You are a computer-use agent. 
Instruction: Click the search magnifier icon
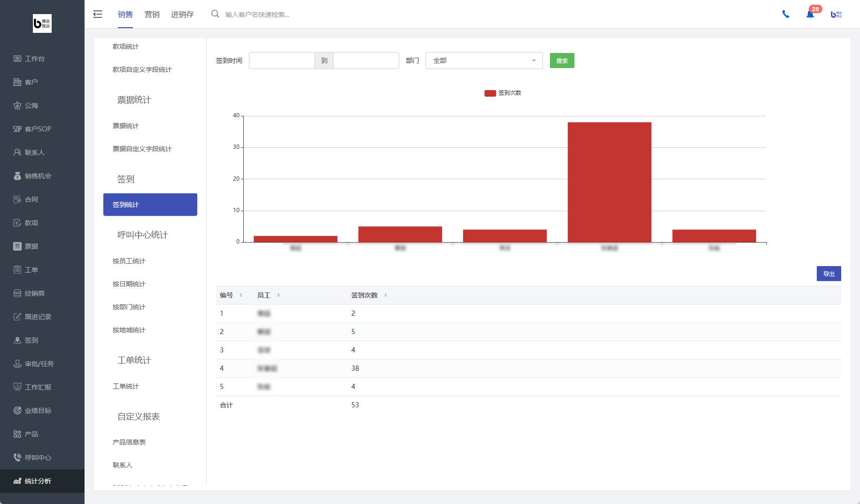click(x=215, y=14)
